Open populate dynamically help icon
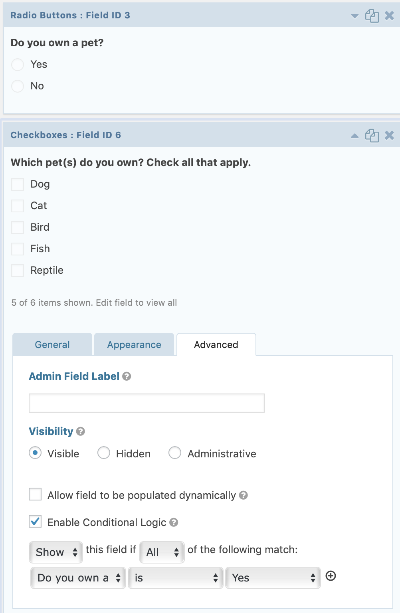The height and width of the screenshot is (613, 400). pyautogui.click(x=243, y=496)
